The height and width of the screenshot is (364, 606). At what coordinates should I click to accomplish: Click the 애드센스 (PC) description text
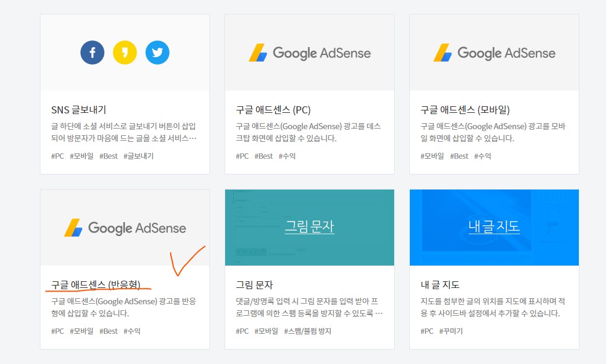[308, 132]
